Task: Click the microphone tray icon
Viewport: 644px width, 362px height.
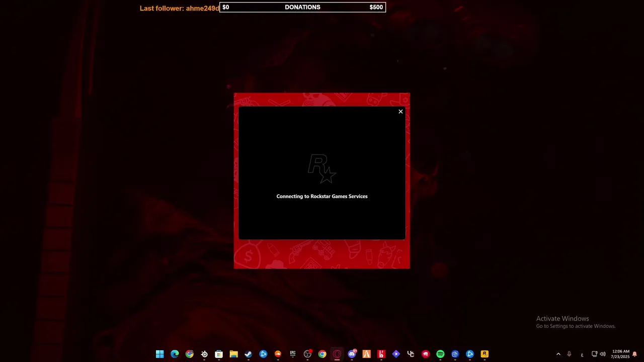Action: point(569,354)
